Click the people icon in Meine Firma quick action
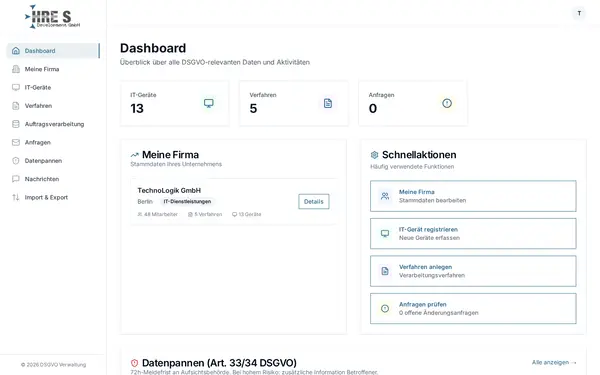 click(x=385, y=196)
